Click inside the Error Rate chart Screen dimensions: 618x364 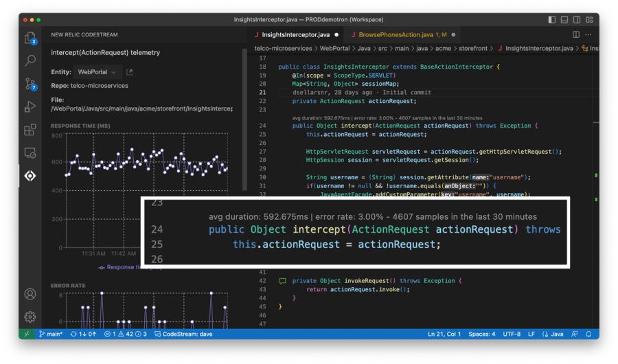[x=147, y=310]
